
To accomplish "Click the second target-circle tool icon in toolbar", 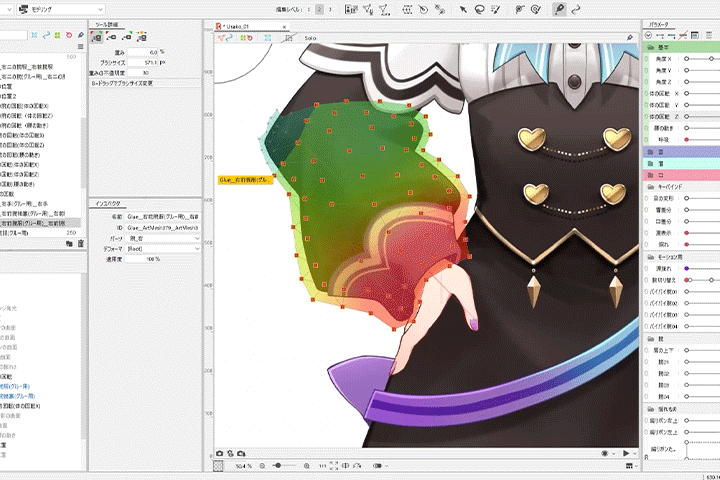I will click(535, 9).
